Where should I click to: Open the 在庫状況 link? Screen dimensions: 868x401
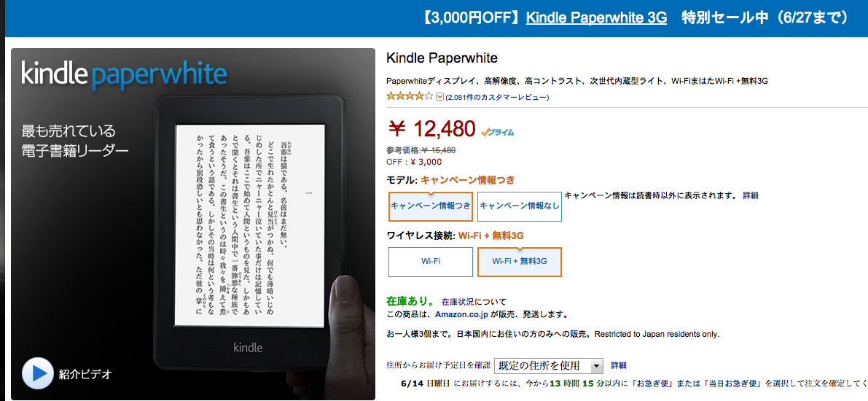click(458, 302)
